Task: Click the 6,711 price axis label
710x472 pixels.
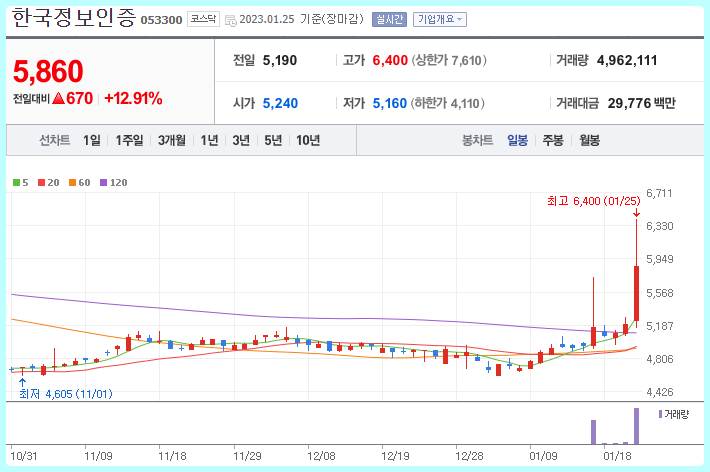Action: [659, 193]
